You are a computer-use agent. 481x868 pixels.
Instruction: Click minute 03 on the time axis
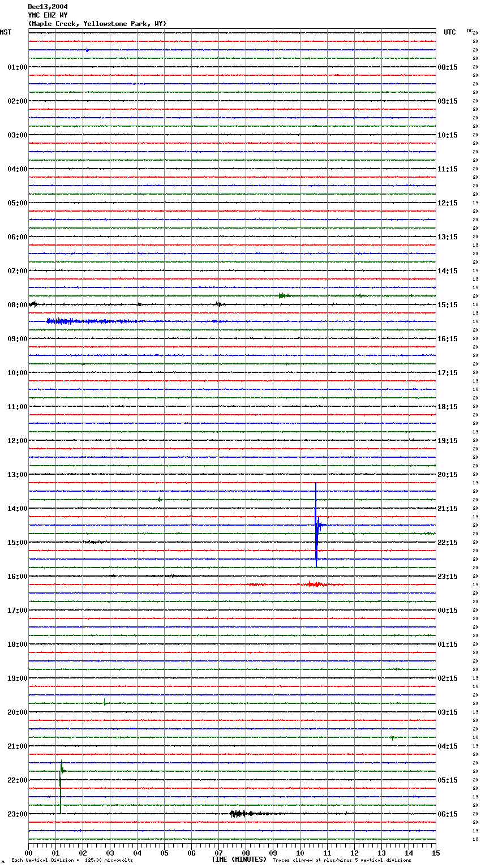110,853
